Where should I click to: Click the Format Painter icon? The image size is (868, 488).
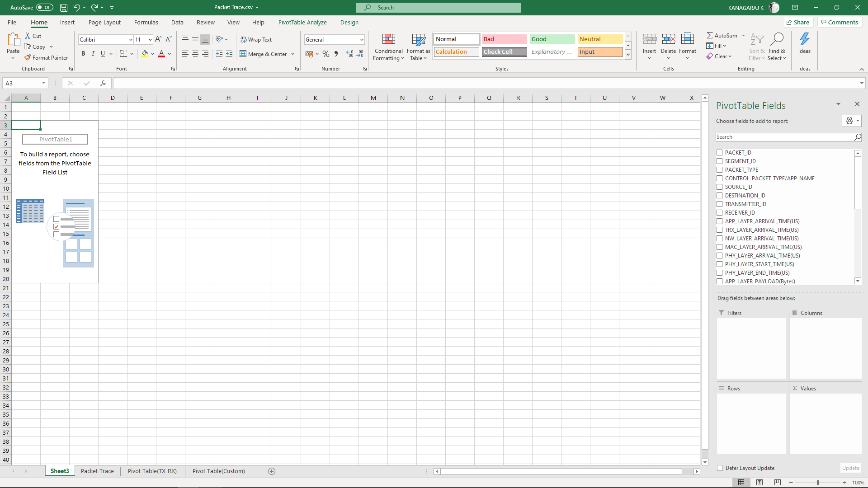point(28,57)
